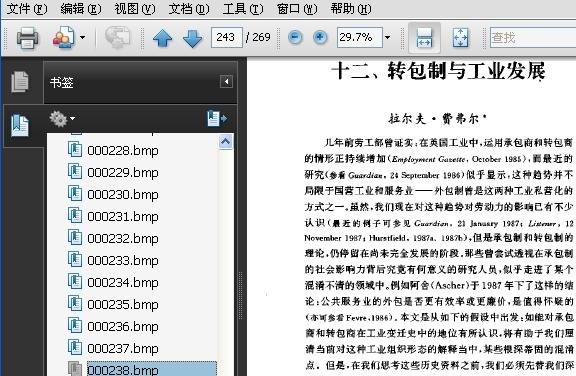Go to previous page with up arrow
This screenshot has height=376, width=576.
[162, 38]
